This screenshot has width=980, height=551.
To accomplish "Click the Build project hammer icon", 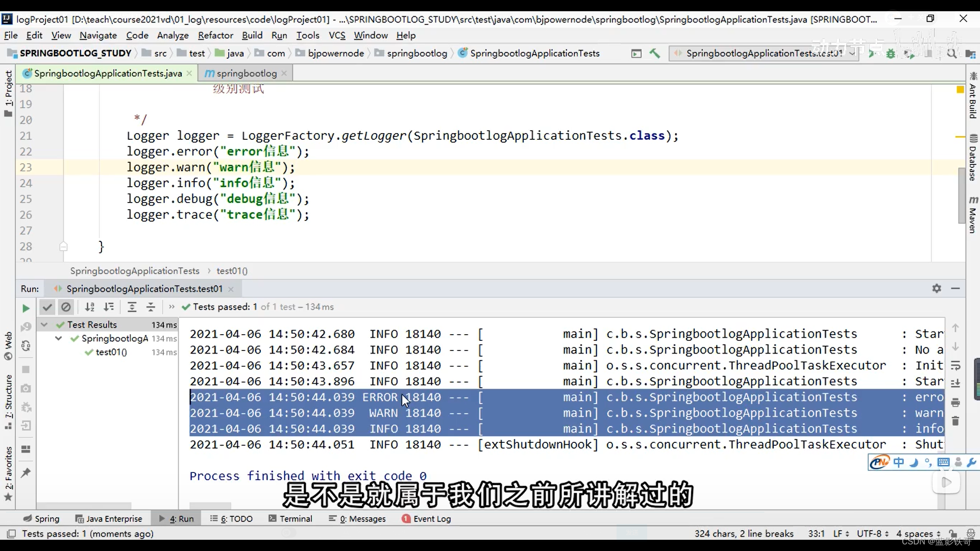I will (655, 53).
